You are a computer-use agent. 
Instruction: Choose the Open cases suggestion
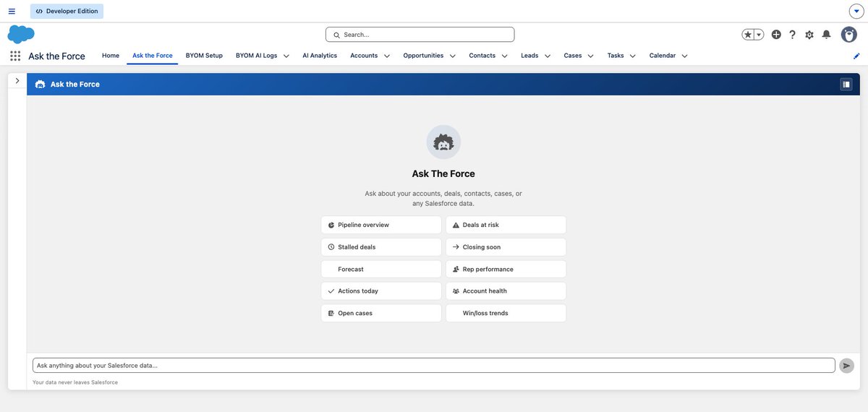[381, 313]
